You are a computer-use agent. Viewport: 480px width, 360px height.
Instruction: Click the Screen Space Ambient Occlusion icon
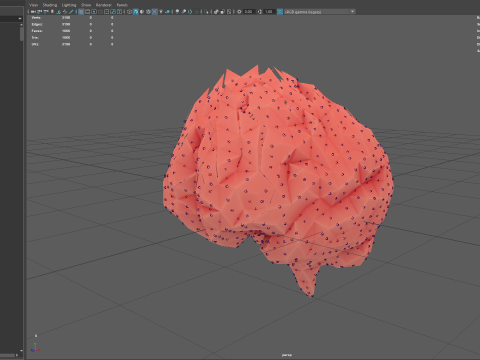coord(177,12)
